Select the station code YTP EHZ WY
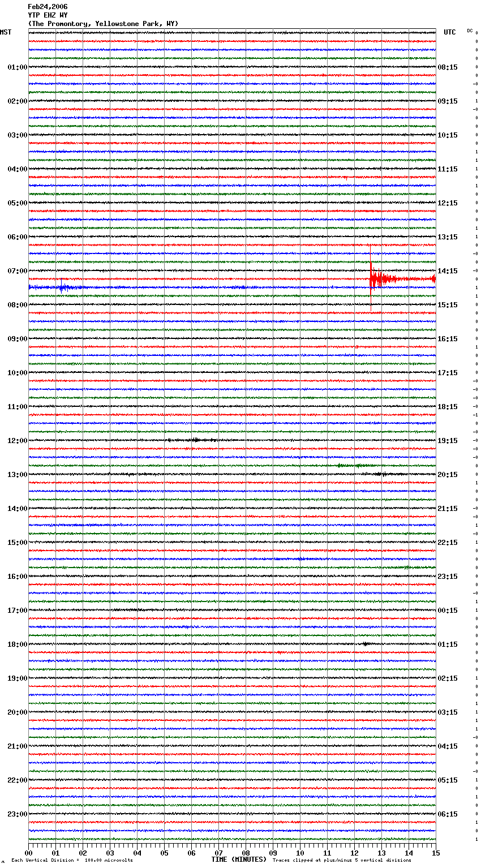The height and width of the screenshot is (868, 481). coord(48,15)
